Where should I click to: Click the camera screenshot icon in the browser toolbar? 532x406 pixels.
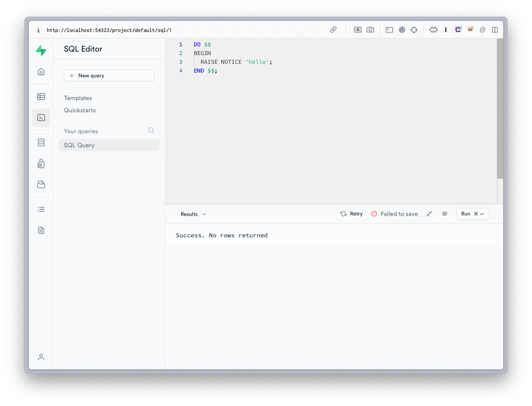click(x=370, y=30)
